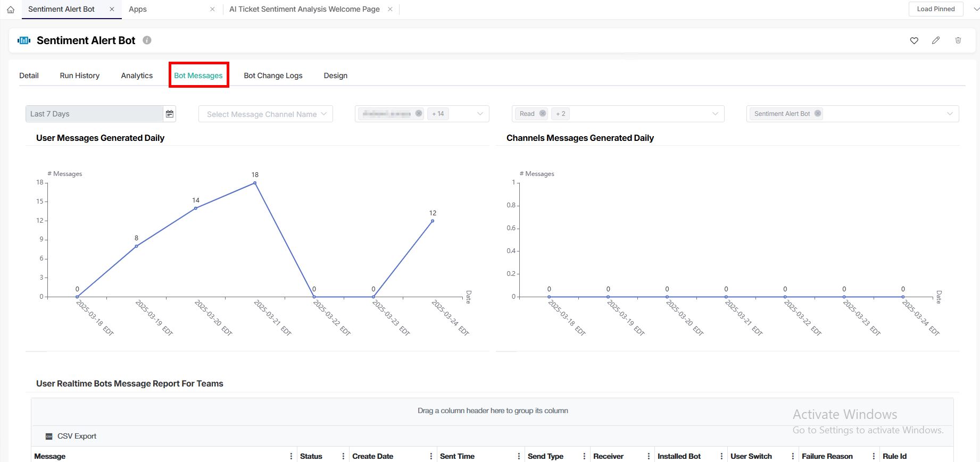Viewport: 980px width, 462px height.
Task: Remove the Sentiment Alert Bot filter tag
Action: click(818, 113)
